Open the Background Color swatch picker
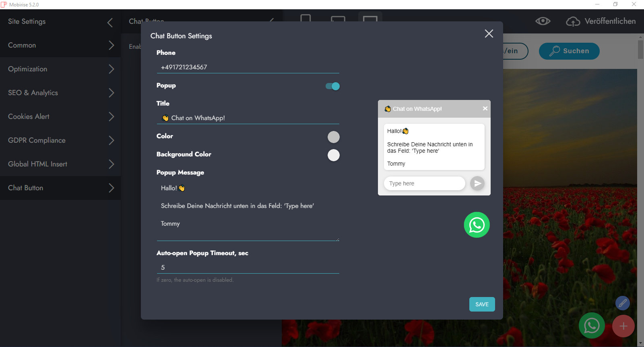Screen dimensions: 644x347 pos(333,155)
